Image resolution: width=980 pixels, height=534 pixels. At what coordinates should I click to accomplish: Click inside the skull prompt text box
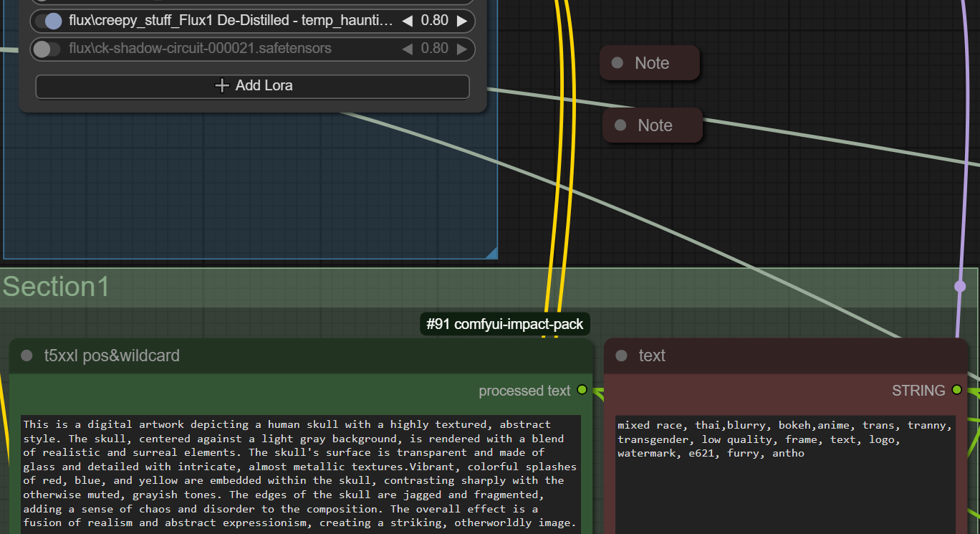301,474
